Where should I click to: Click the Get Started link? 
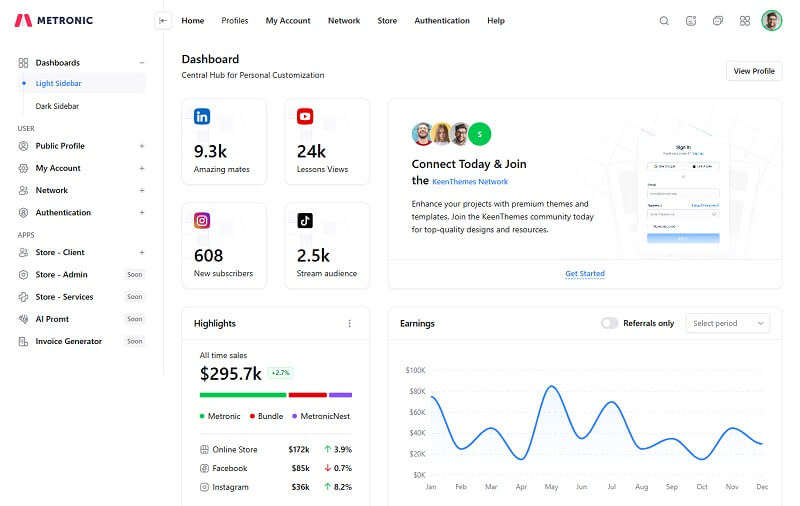point(585,274)
